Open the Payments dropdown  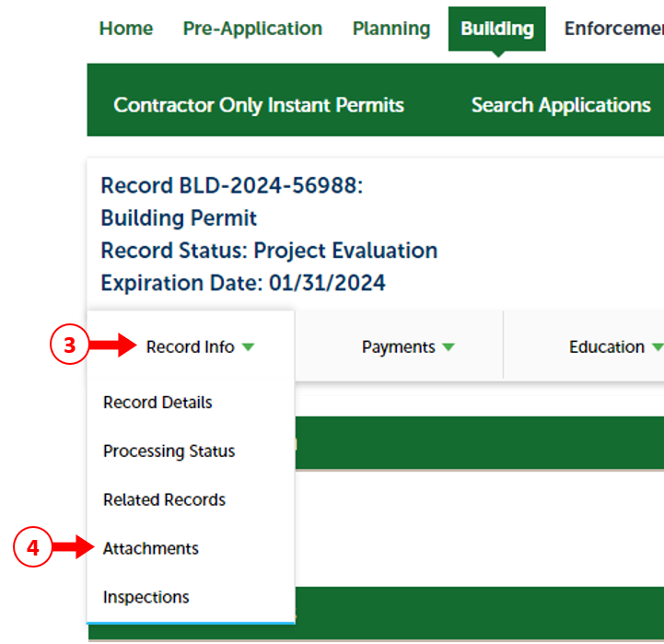coord(399,347)
